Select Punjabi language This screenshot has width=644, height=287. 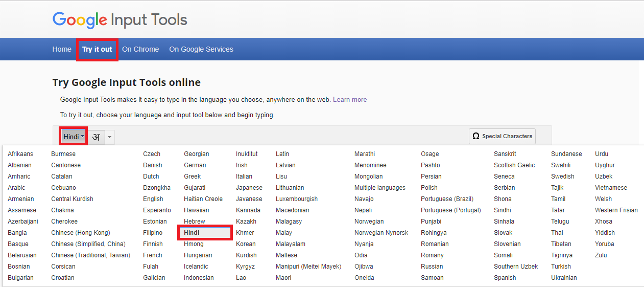(431, 221)
